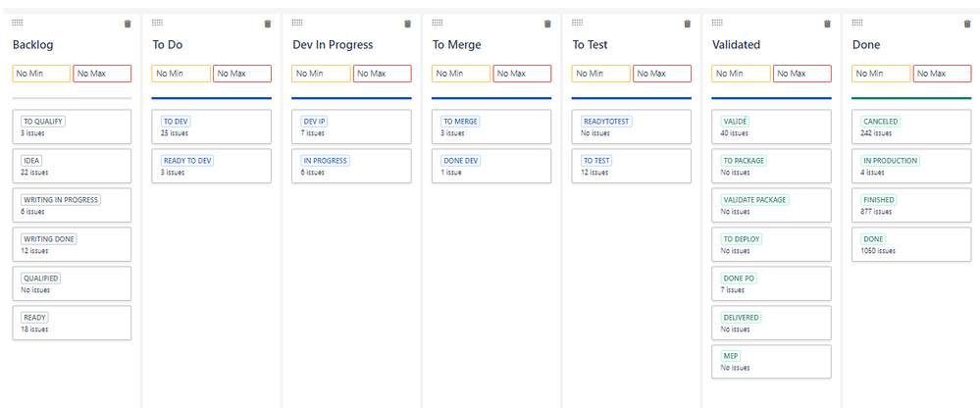Image resolution: width=980 pixels, height=408 pixels.
Task: Click No Min field in Validated column
Action: pyautogui.click(x=742, y=74)
